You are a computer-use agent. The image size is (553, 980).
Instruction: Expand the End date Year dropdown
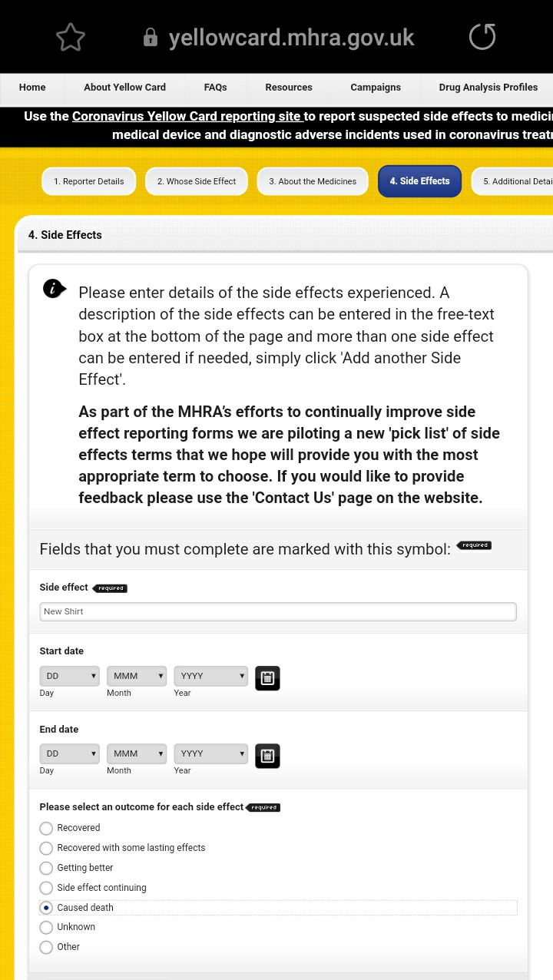click(211, 753)
